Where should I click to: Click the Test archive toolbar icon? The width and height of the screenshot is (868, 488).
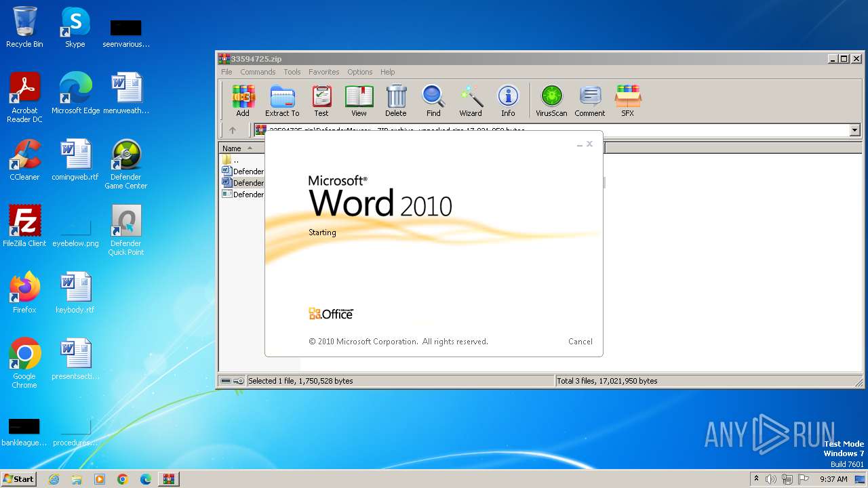click(x=321, y=100)
